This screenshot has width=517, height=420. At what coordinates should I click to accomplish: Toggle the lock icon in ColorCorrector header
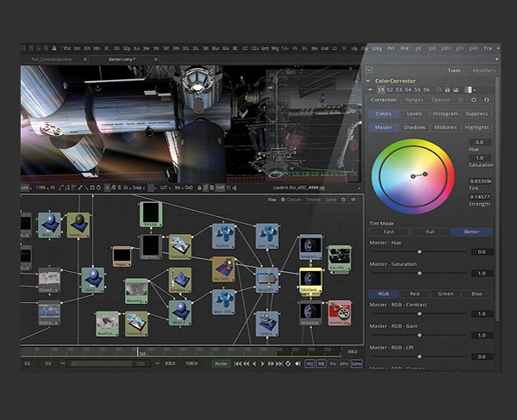pos(447,90)
